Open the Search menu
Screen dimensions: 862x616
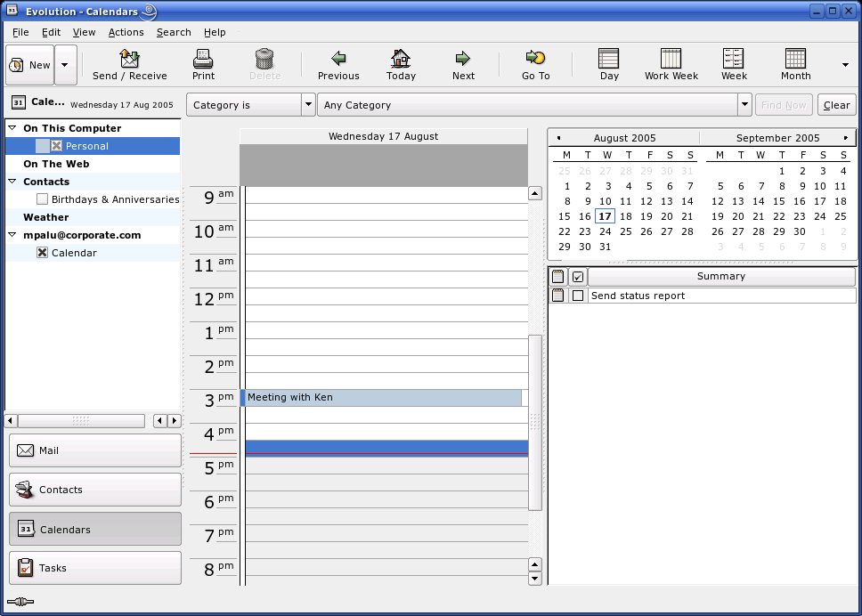[174, 32]
